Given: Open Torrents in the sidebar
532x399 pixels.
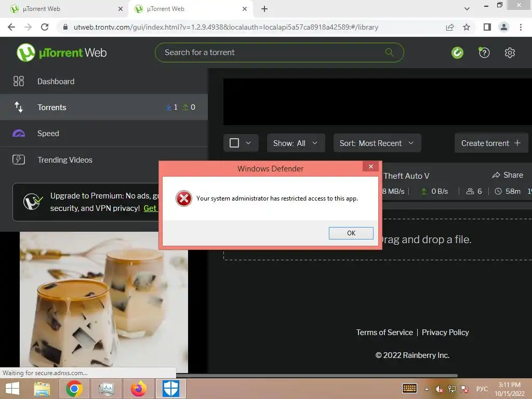Looking at the screenshot, I should point(104,107).
